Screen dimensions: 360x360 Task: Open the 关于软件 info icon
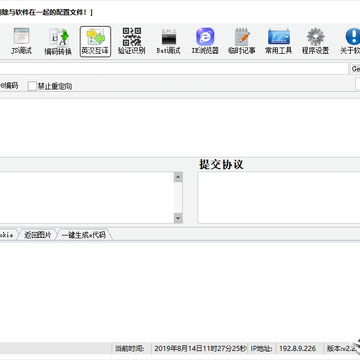click(x=350, y=42)
